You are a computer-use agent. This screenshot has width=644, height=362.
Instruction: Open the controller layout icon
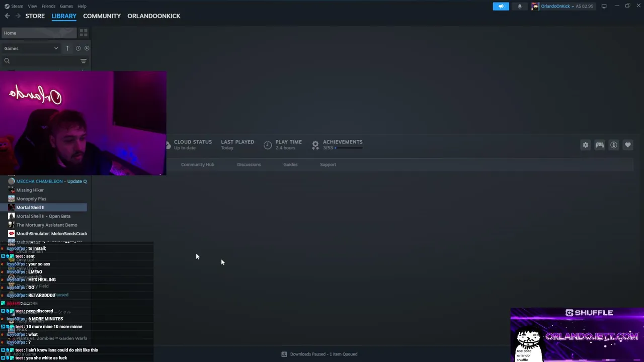pos(600,145)
